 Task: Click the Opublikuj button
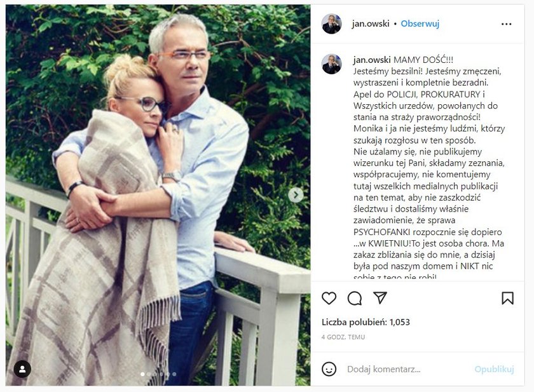coord(494,369)
